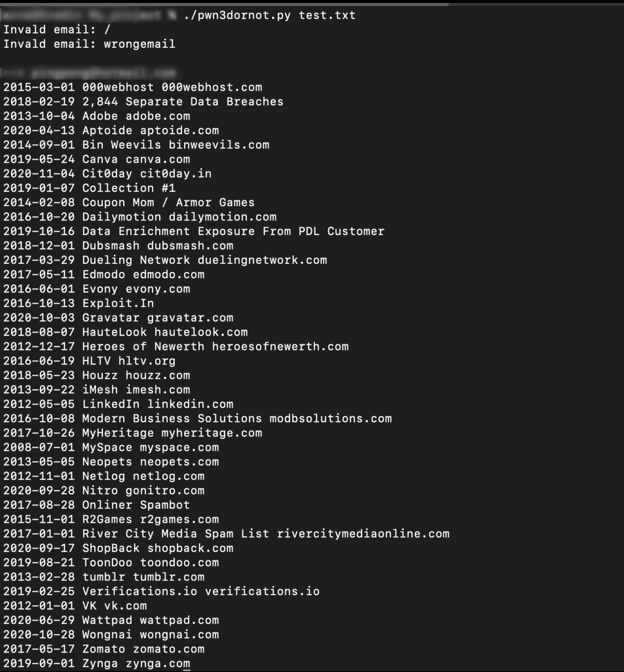624x672 pixels.
Task: Click 'Data Enrichment Exposure From PDL Customer'
Action: point(233,232)
